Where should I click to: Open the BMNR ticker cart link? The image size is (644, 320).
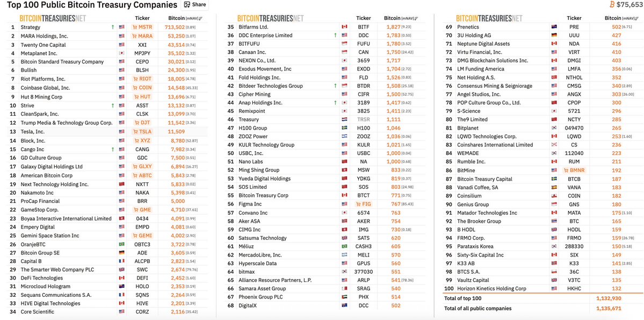pos(574,170)
